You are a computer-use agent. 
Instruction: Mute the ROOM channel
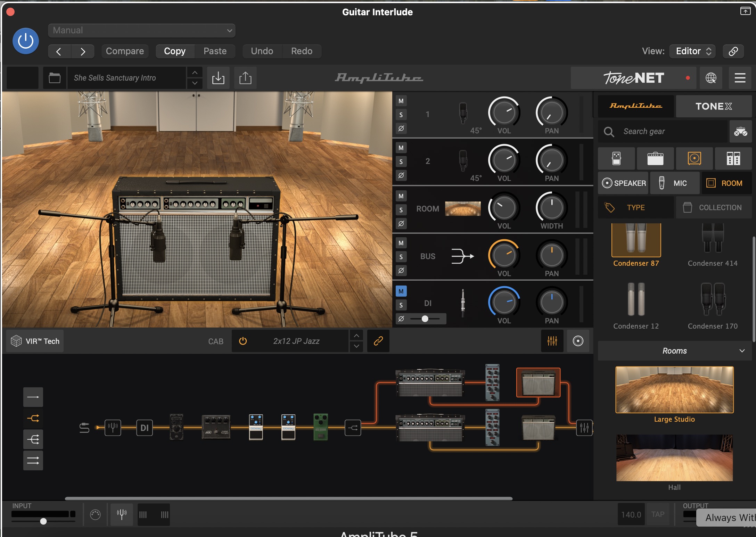(401, 196)
